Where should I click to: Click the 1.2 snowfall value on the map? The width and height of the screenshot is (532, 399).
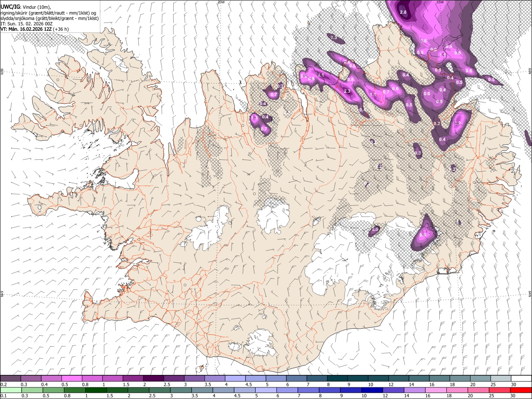(x=458, y=123)
